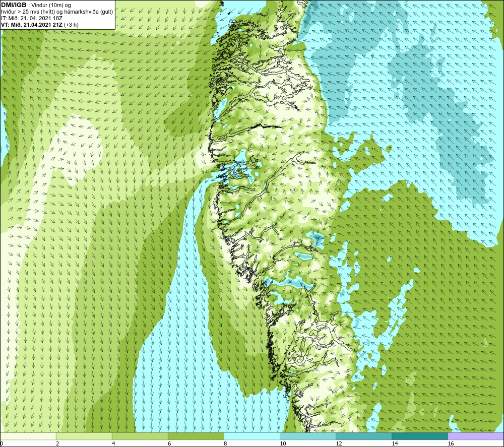The width and height of the screenshot is (504, 447).
Task: Click the 10–12 m/s turquoise swatch
Action: pos(308,436)
